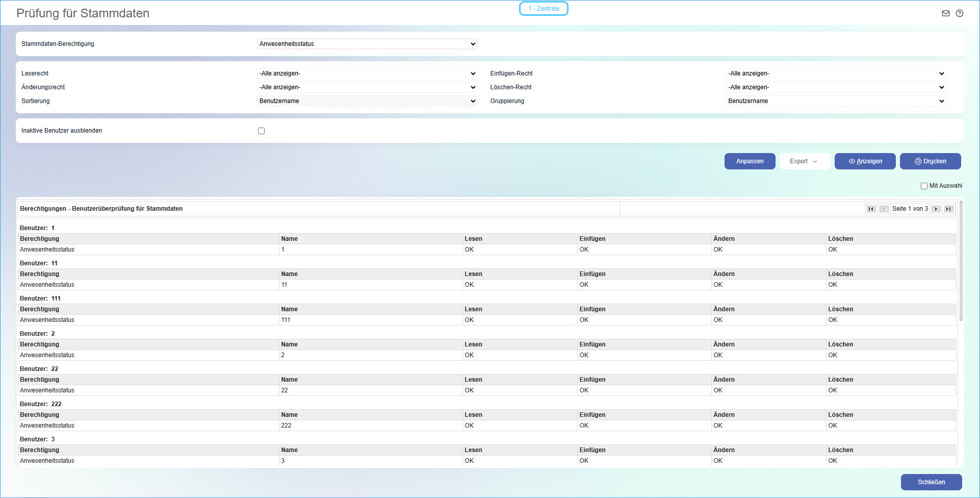Screen dimensions: 980x498
Task: Click the Anzeigen button with eye icon
Action: [x=865, y=161]
